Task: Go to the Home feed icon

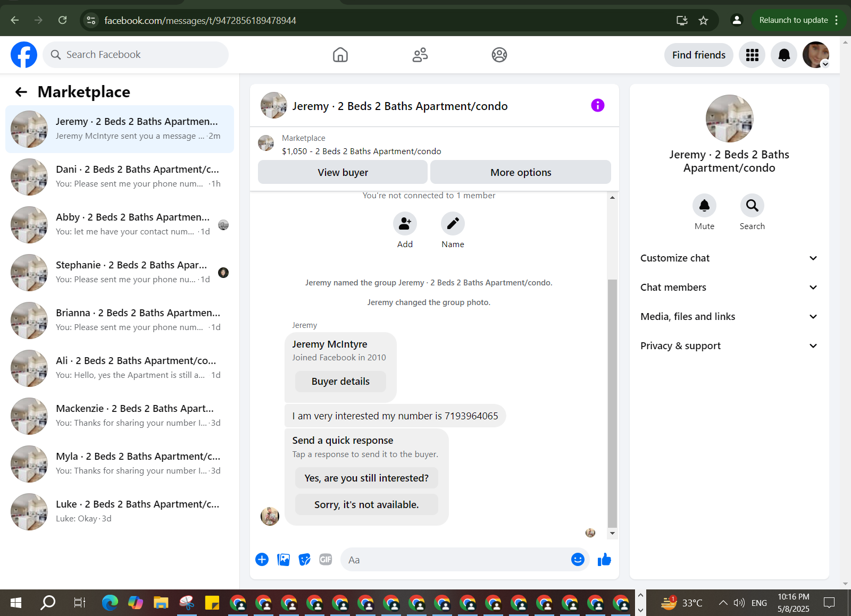Action: 340,55
